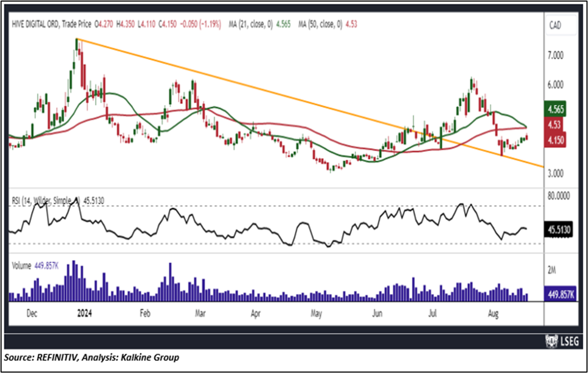Click the red 4.53 MA price tag

click(554, 125)
